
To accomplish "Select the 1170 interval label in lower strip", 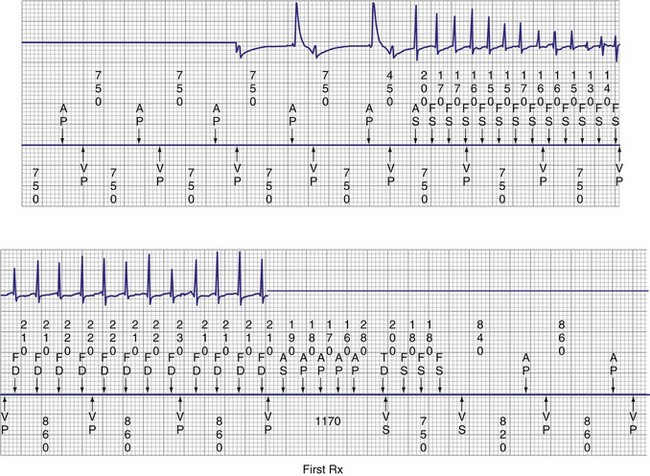I will click(x=330, y=422).
